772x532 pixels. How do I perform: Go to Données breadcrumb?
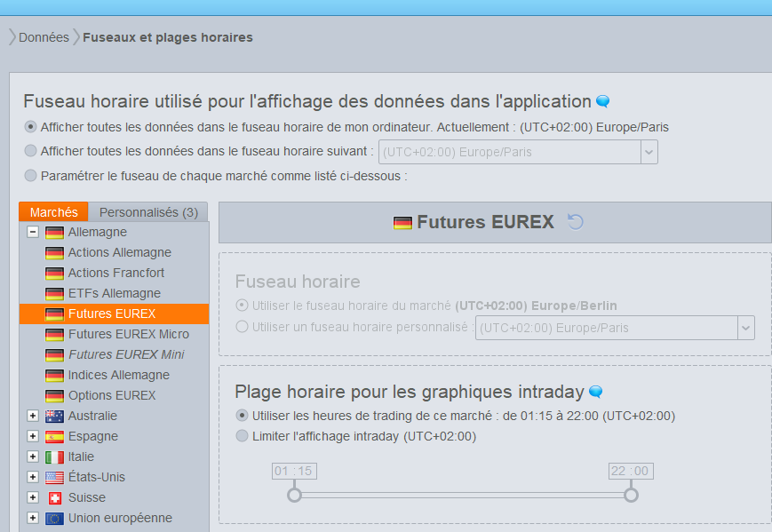point(44,37)
